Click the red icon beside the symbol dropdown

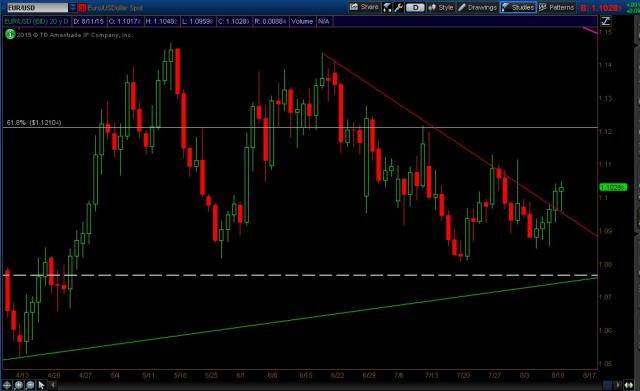point(82,7)
